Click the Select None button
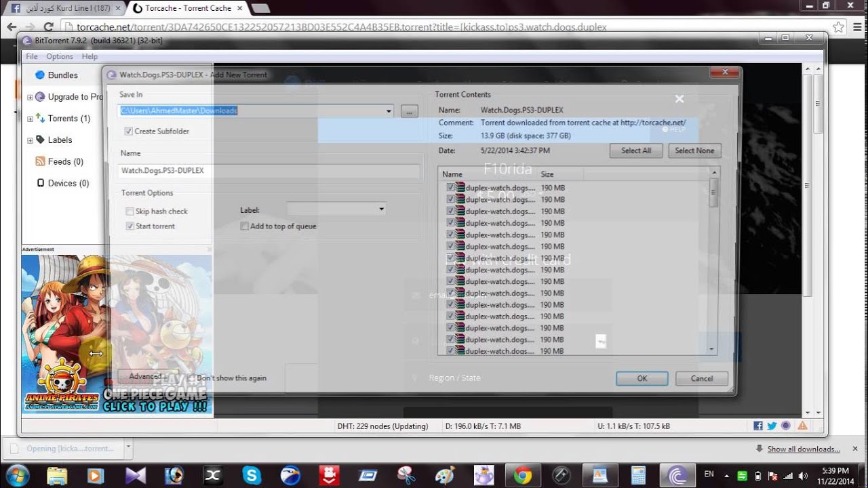 pos(694,150)
